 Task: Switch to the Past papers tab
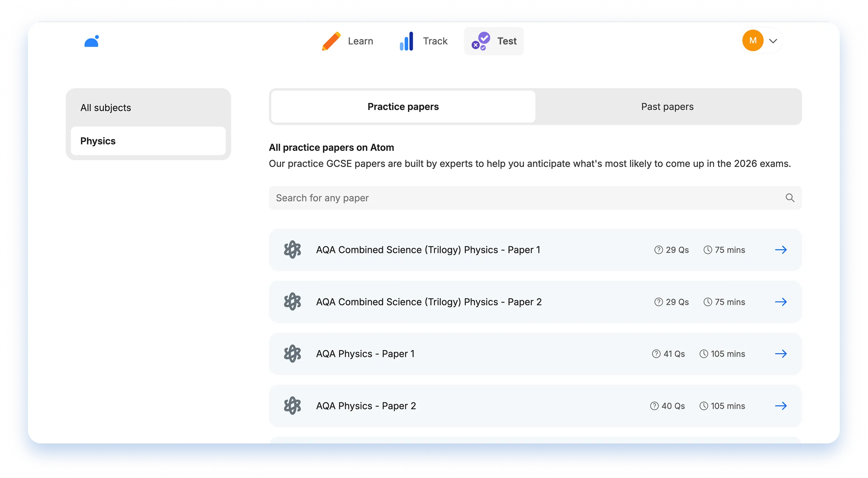[x=667, y=107]
